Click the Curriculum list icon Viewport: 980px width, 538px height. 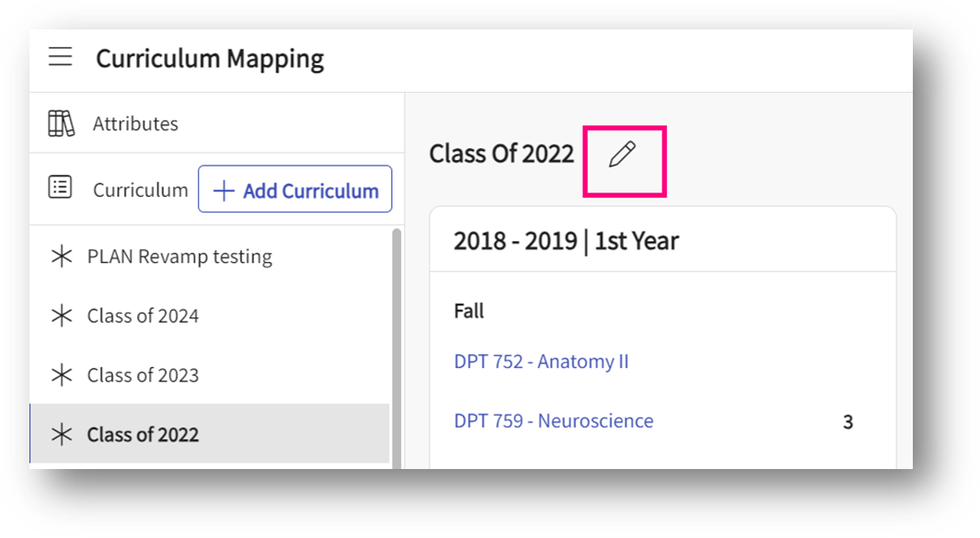(61, 188)
